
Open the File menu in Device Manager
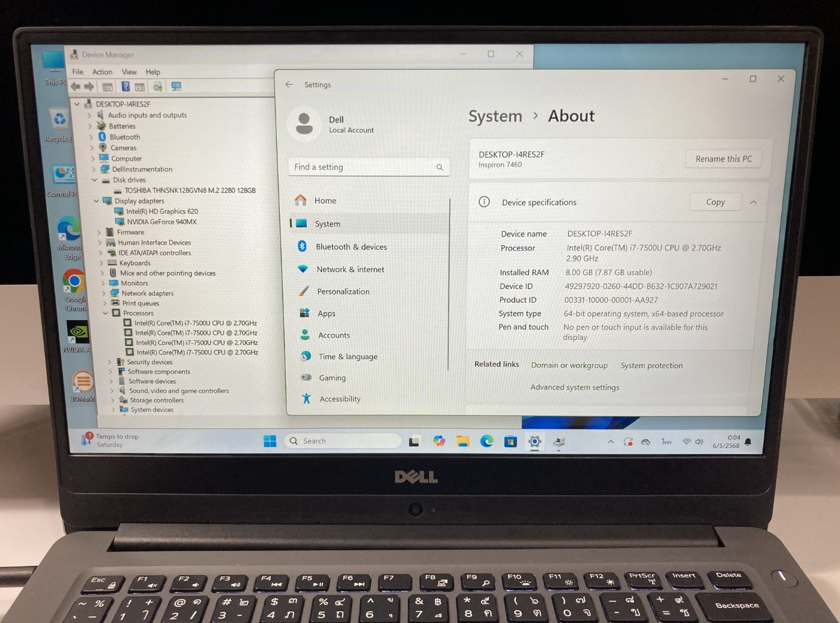(78, 72)
